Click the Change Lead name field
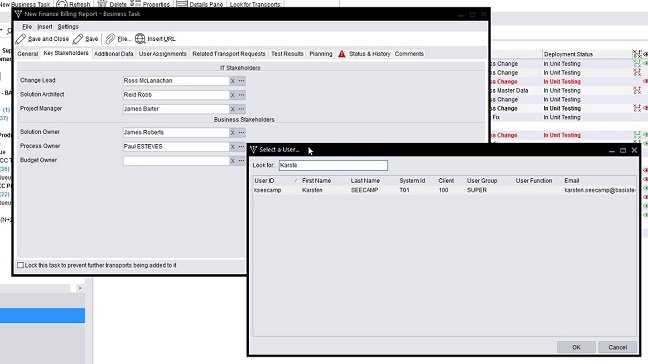The image size is (648, 364). click(x=176, y=81)
